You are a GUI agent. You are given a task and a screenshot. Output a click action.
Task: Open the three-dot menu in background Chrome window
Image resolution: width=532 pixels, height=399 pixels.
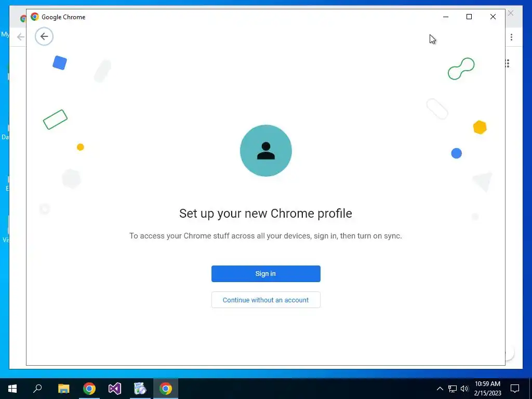point(511,37)
